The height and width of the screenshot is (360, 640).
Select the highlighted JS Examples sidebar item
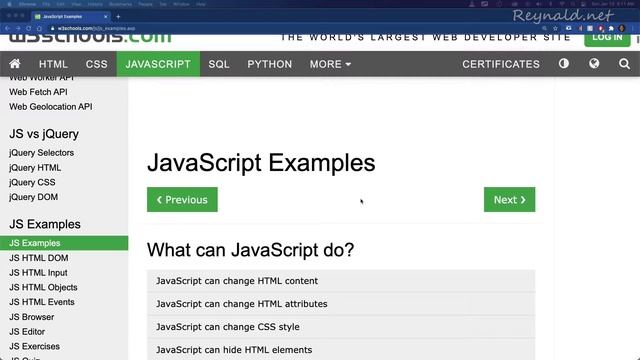pyautogui.click(x=64, y=243)
